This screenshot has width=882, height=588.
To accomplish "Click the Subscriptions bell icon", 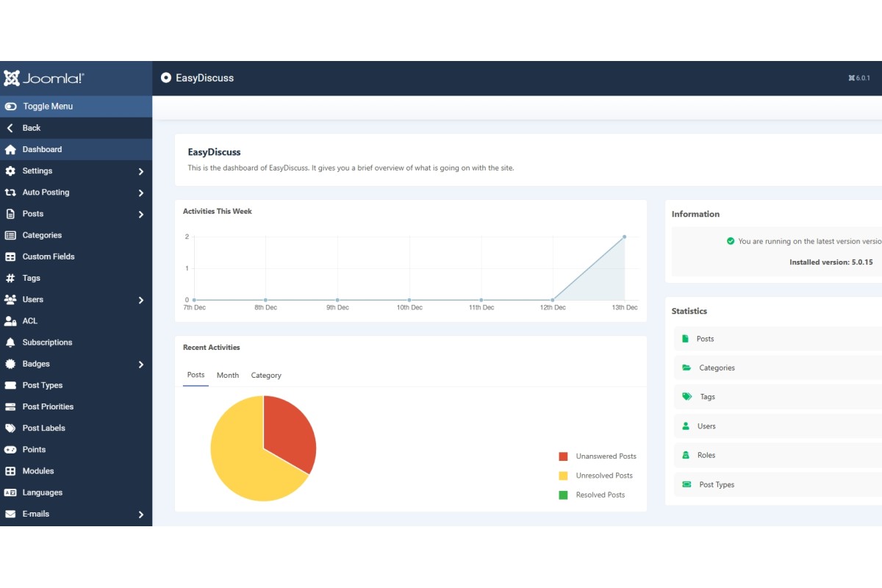I will [x=10, y=343].
